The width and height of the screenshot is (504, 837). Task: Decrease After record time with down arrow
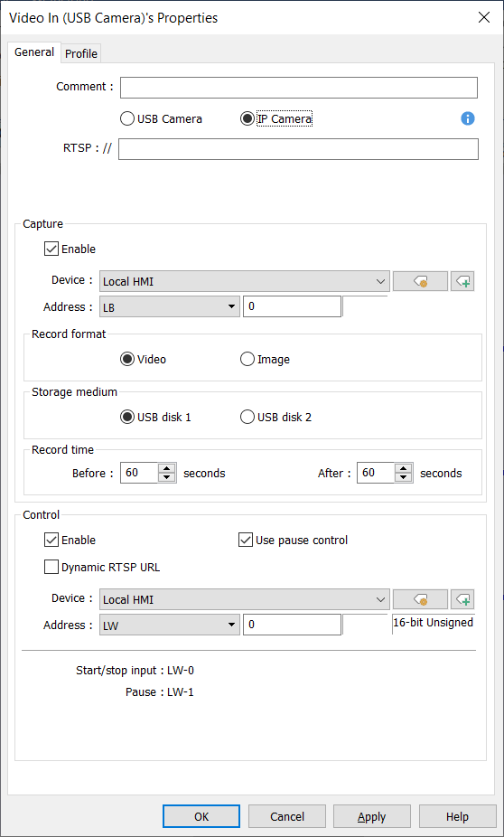(404, 478)
